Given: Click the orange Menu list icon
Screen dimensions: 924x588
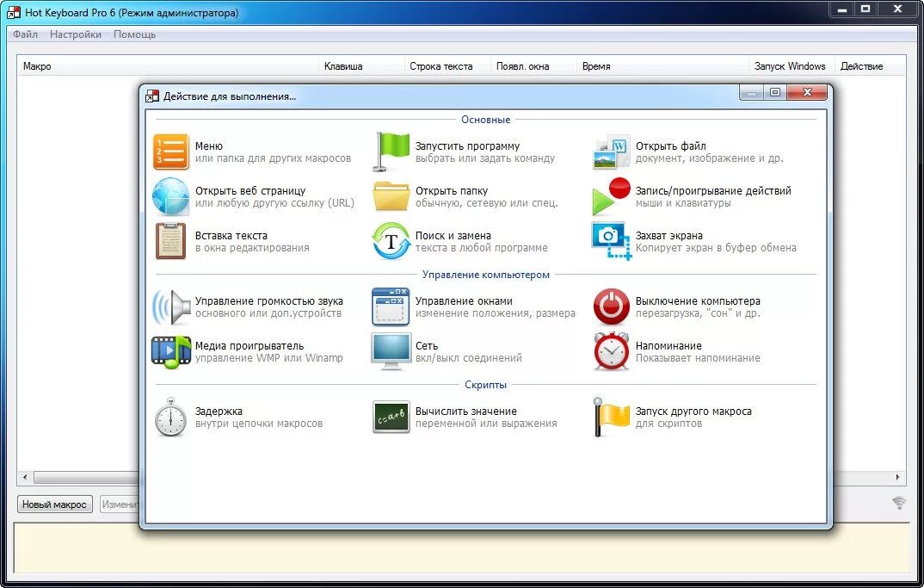Looking at the screenshot, I should pos(171,152).
